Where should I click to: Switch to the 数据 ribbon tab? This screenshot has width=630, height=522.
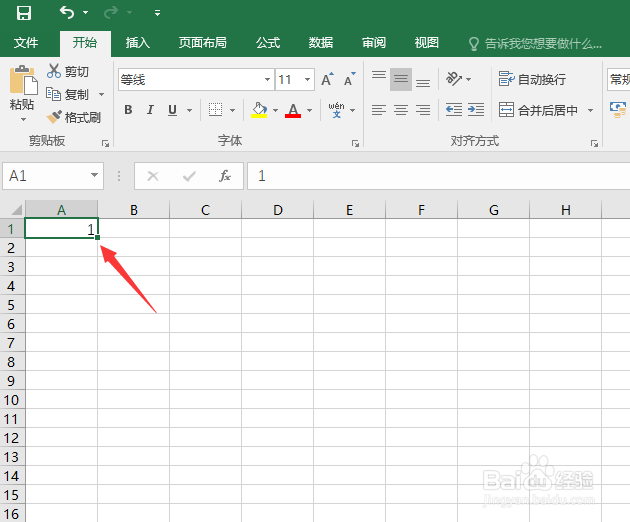click(x=321, y=43)
